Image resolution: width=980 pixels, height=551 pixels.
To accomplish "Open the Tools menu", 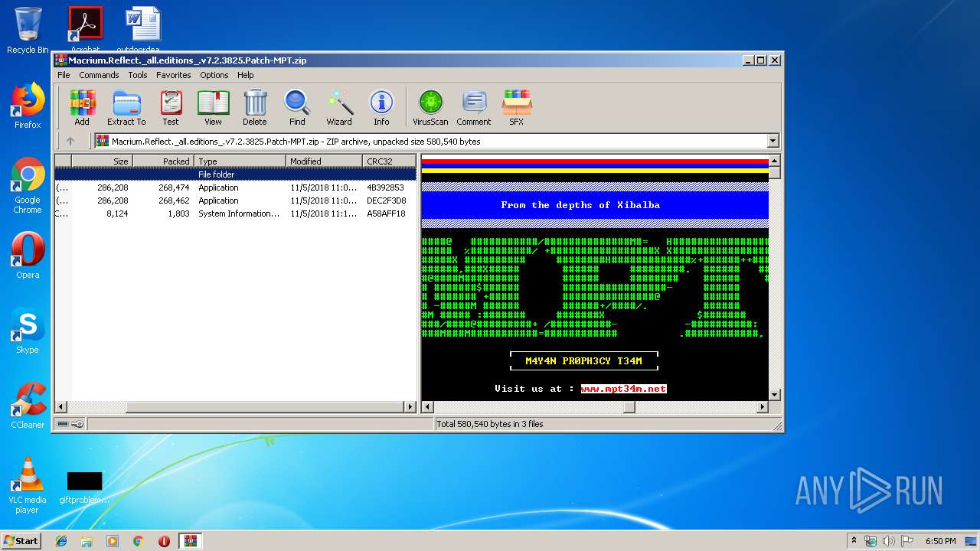I will [x=138, y=75].
